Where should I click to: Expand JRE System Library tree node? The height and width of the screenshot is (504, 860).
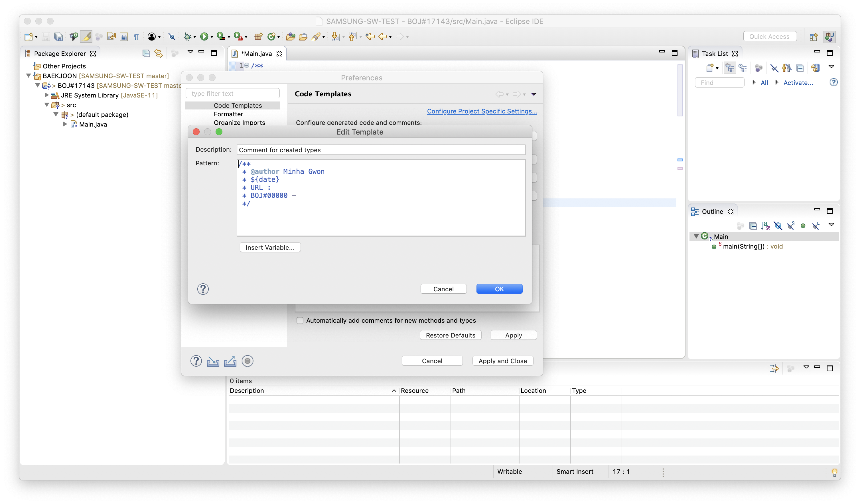click(47, 95)
